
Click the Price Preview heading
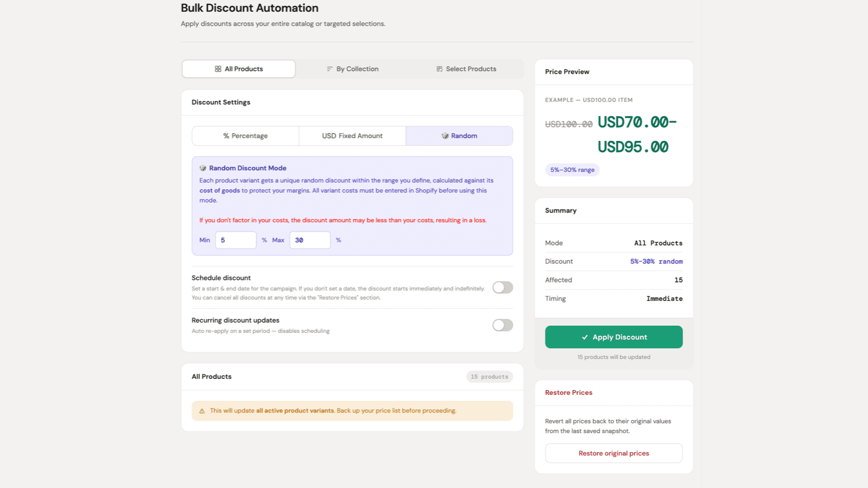tap(567, 72)
